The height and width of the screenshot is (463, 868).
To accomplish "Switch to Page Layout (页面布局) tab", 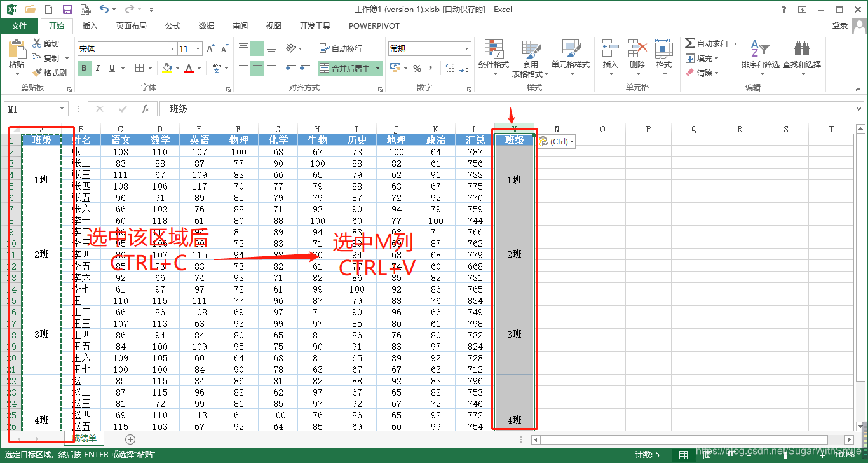I will pos(132,25).
